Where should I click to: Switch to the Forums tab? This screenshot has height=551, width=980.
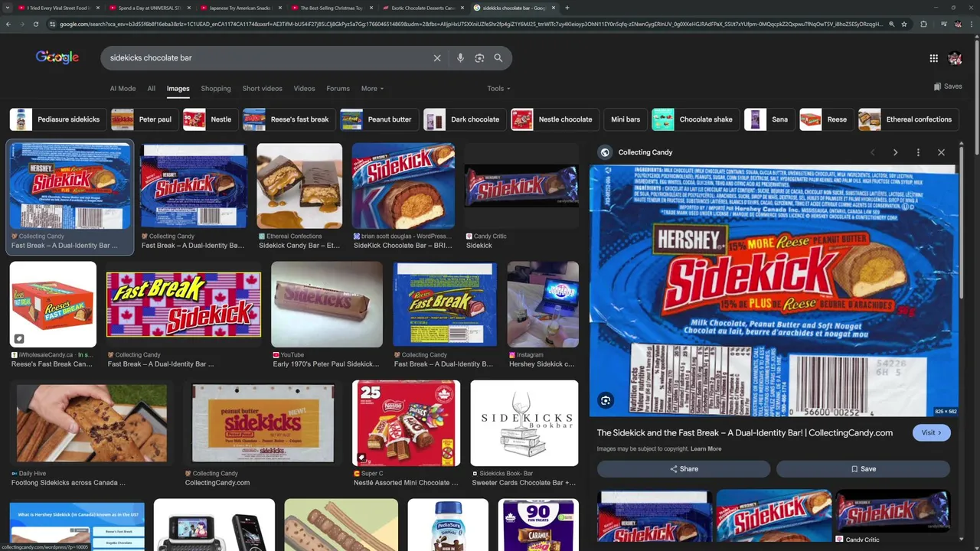click(x=338, y=89)
